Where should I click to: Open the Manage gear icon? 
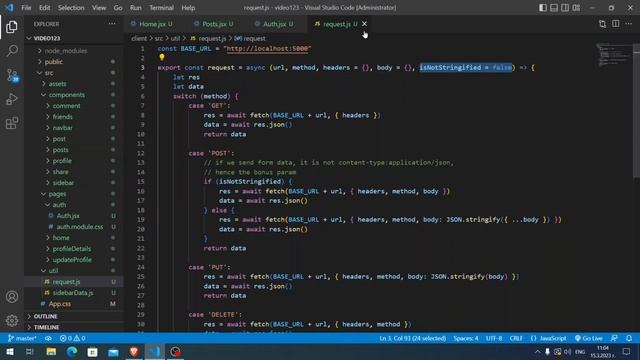tap(12, 320)
